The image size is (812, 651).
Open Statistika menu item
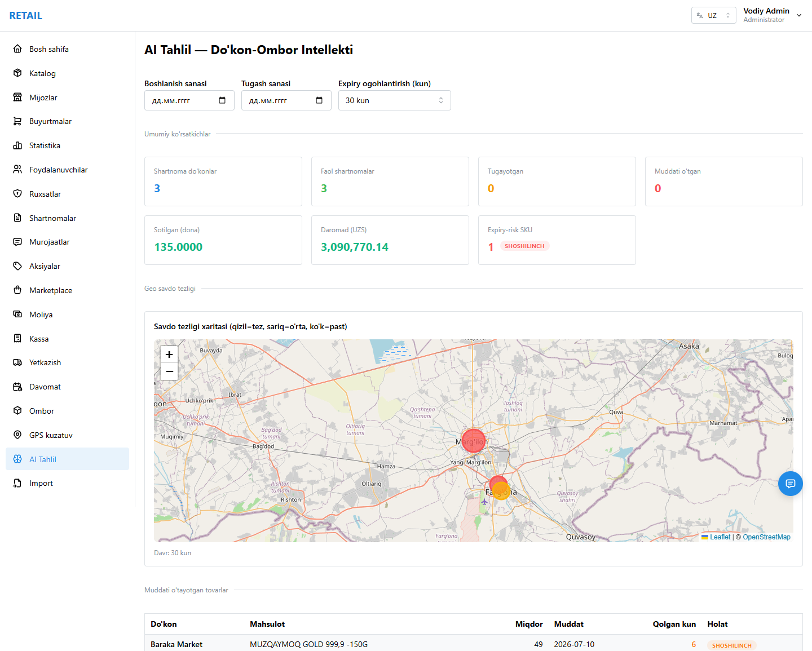[x=68, y=145]
